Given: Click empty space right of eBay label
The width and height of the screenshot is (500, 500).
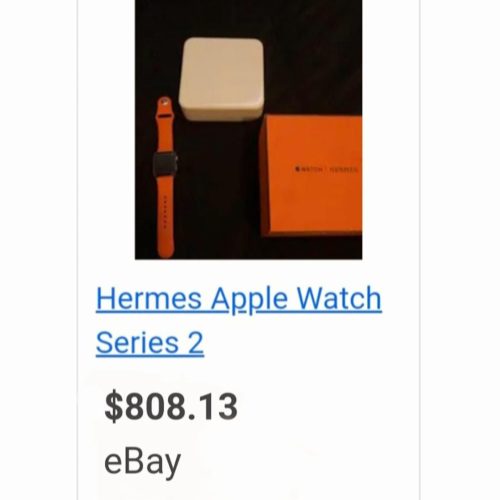Looking at the screenshot, I should 297,463.
